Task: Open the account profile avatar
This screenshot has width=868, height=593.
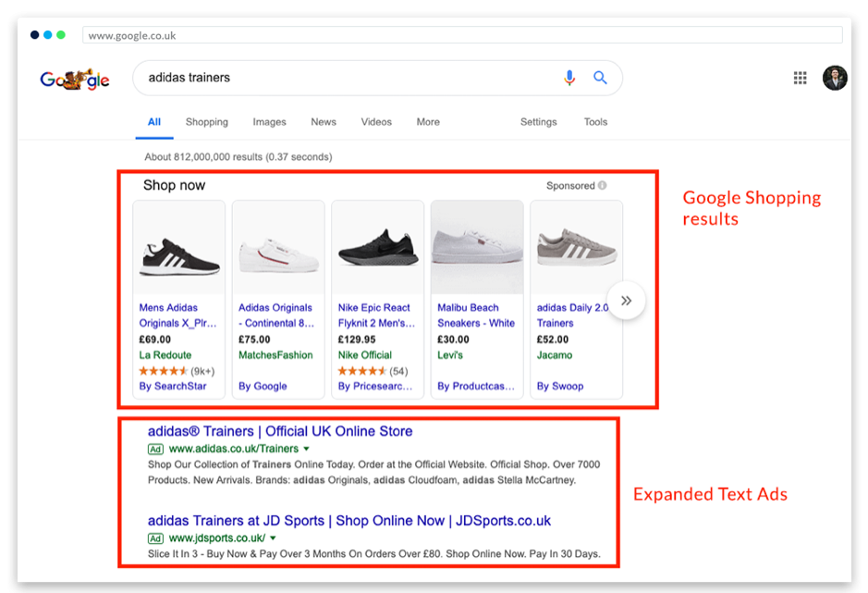Action: pyautogui.click(x=834, y=79)
